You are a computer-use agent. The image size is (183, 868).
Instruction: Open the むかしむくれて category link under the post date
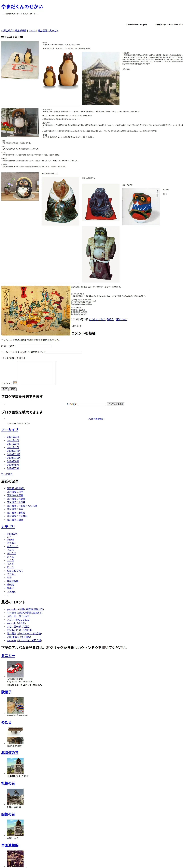pos(97,319)
